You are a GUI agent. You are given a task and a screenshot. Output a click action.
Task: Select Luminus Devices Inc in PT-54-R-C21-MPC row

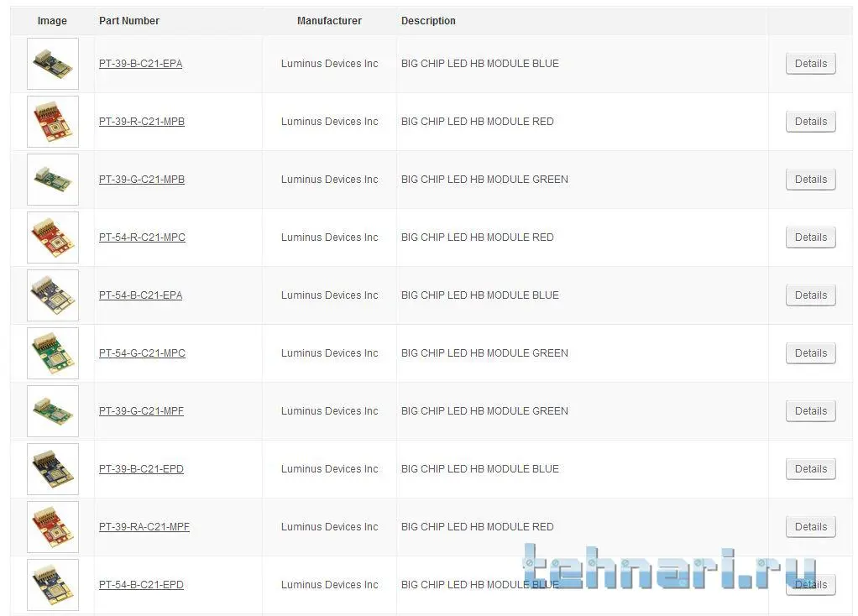coord(329,238)
